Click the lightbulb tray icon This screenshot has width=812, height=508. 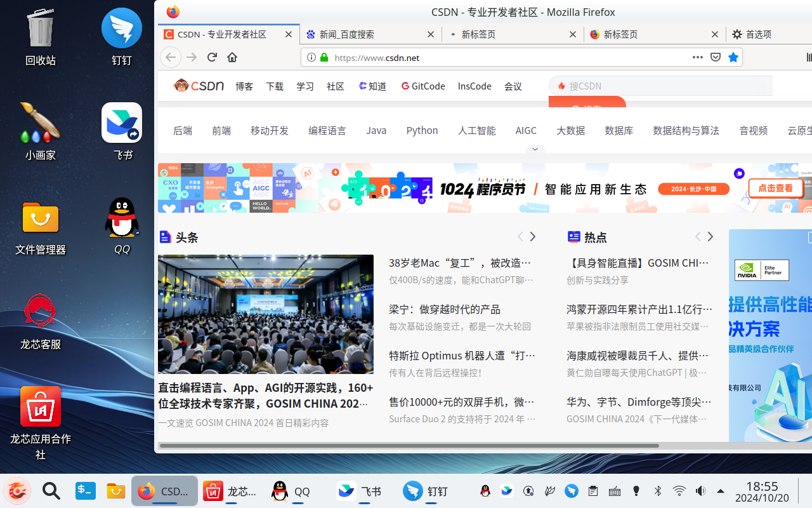tap(636, 491)
